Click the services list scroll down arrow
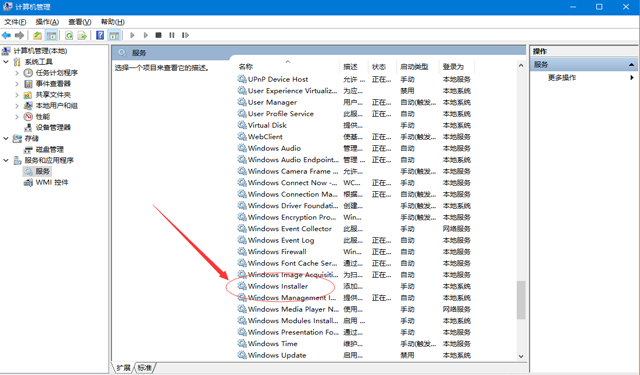This screenshot has height=375, width=640. pos(521,356)
